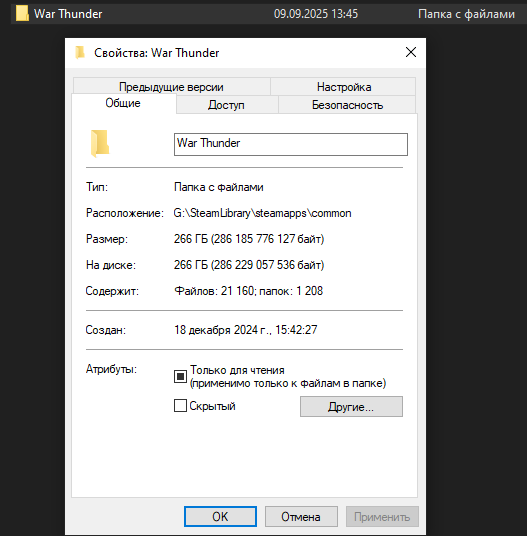The width and height of the screenshot is (527, 536).
Task: Click the created date '18 декабря 2024 г.'
Action: point(223,330)
